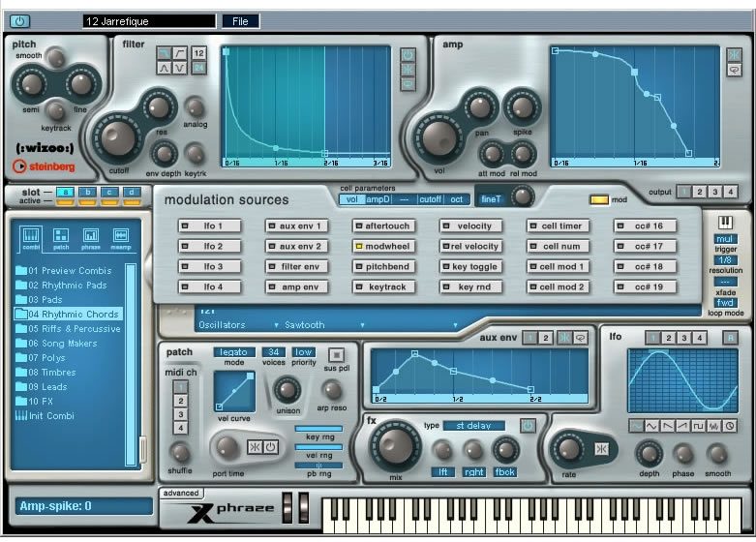Select the high-pass filter type icon

click(x=180, y=52)
